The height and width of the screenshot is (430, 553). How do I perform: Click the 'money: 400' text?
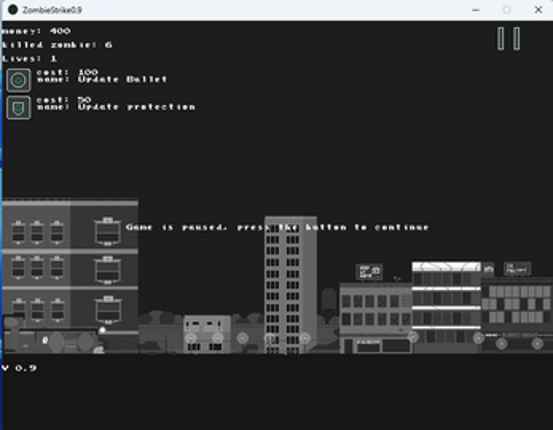pos(36,31)
